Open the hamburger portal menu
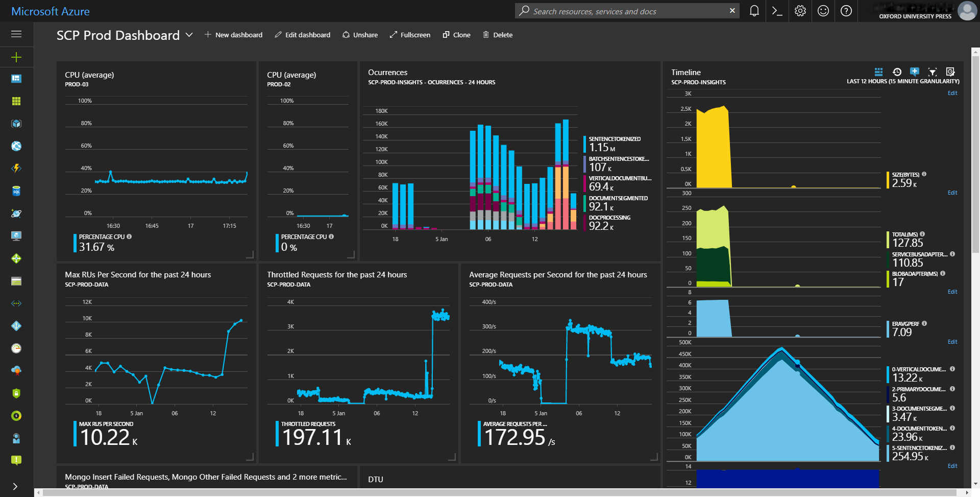The image size is (980, 497). (16, 34)
